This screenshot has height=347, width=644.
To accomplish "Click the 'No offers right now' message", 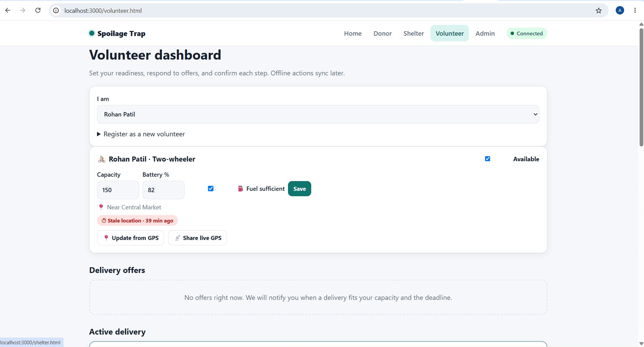I will click(318, 298).
